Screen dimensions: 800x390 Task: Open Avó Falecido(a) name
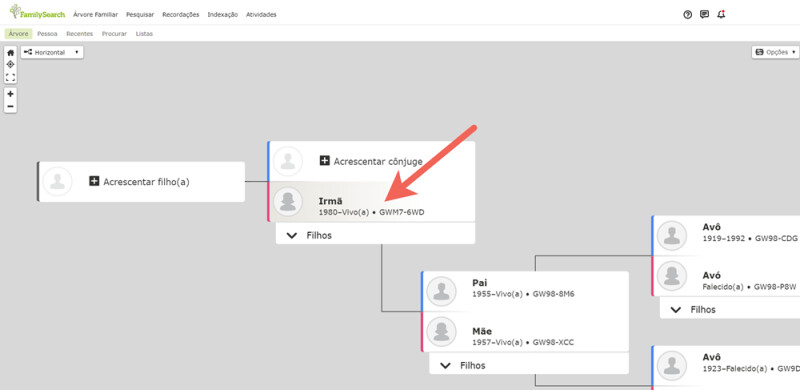coord(712,275)
